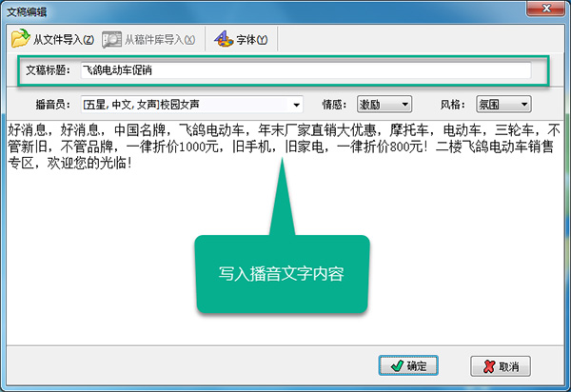Open the 字体(Y) font settings label
Viewport: 571px width, 392px height.
point(252,39)
